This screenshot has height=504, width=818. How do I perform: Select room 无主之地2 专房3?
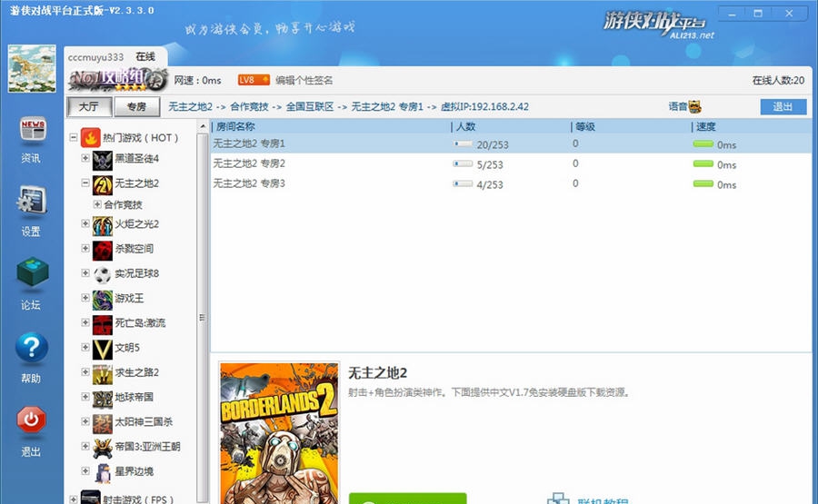pyautogui.click(x=511, y=183)
